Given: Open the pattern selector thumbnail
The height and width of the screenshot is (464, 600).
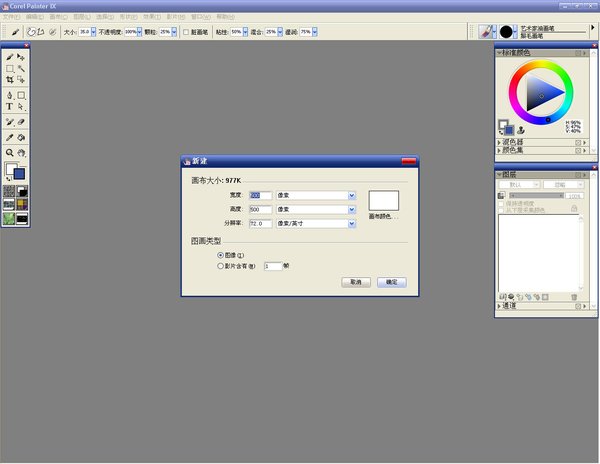Looking at the screenshot, I should click(x=9, y=205).
